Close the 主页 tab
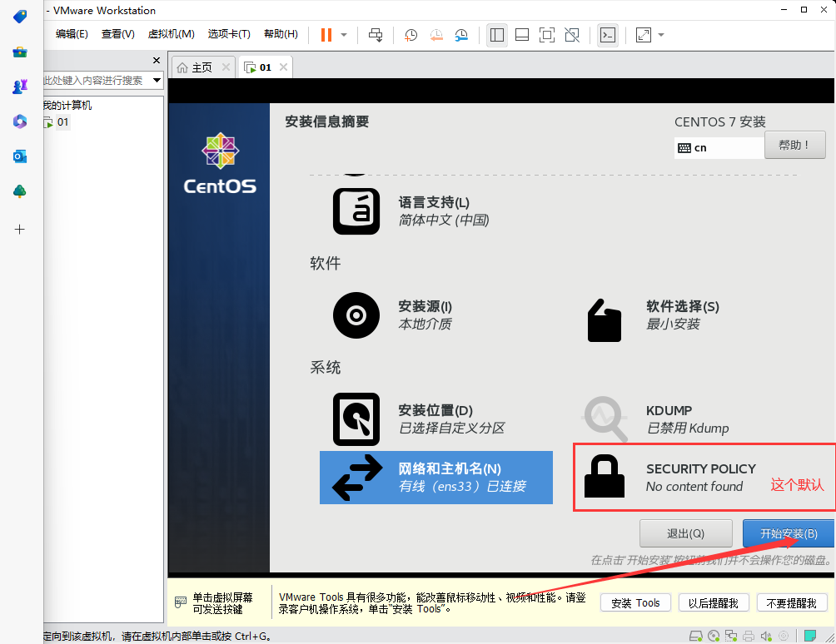836x644 pixels. [x=226, y=67]
